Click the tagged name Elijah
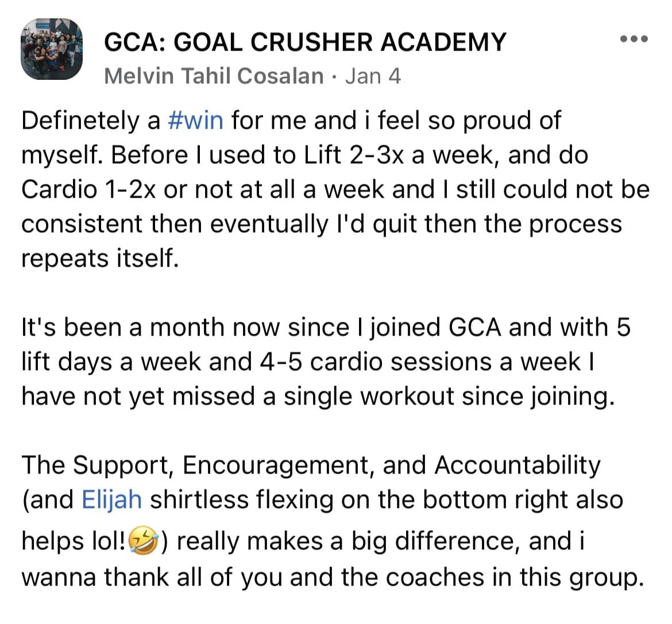This screenshot has height=624, width=672. [111, 500]
